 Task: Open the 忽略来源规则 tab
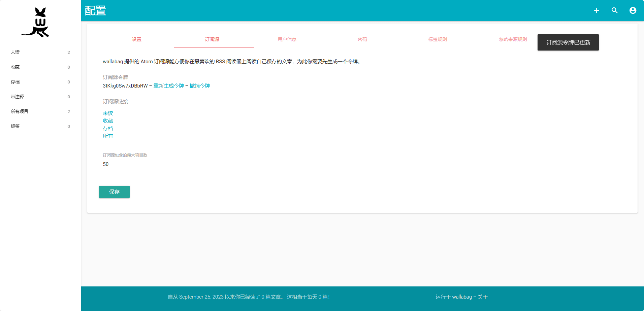512,39
